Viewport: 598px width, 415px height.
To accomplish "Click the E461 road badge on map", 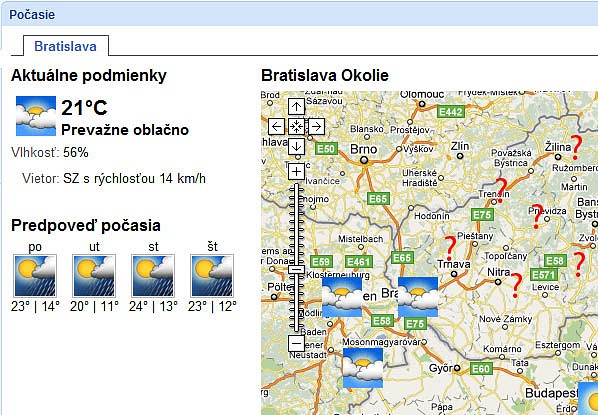I will point(358,261).
